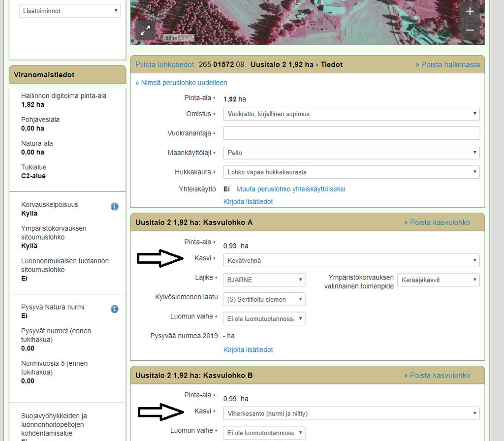Click the parcel ID 265 01572 08
The height and width of the screenshot is (441, 504).
point(221,64)
